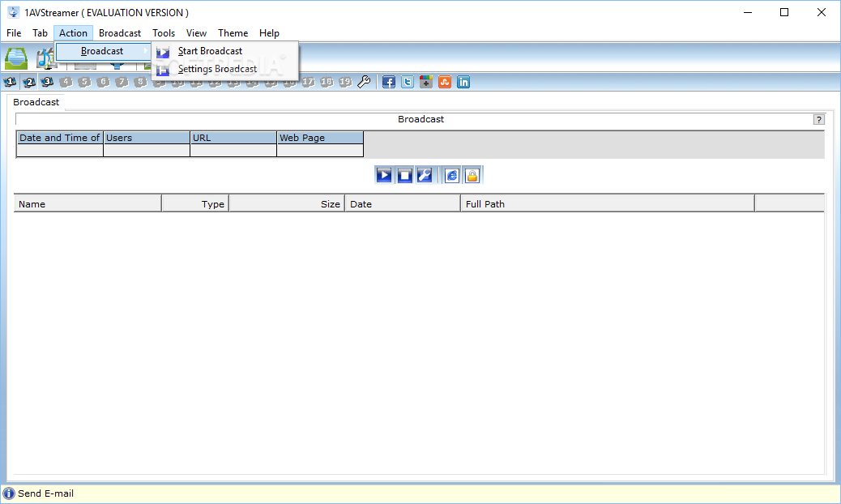Image resolution: width=841 pixels, height=504 pixels.
Task: Expand the Broadcast submenu item
Action: click(103, 51)
